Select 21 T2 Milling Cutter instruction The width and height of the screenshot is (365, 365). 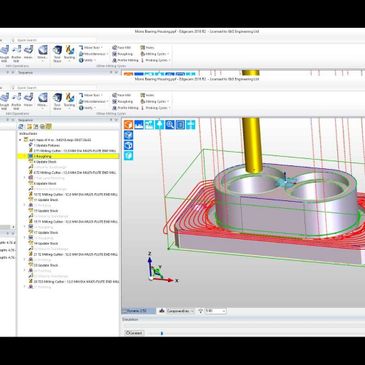[x=73, y=254]
